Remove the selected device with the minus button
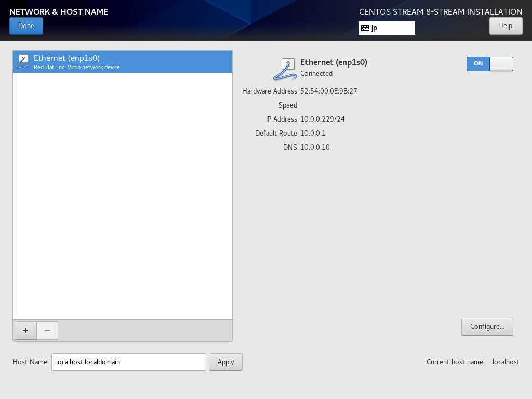The height and width of the screenshot is (399, 532). click(47, 330)
